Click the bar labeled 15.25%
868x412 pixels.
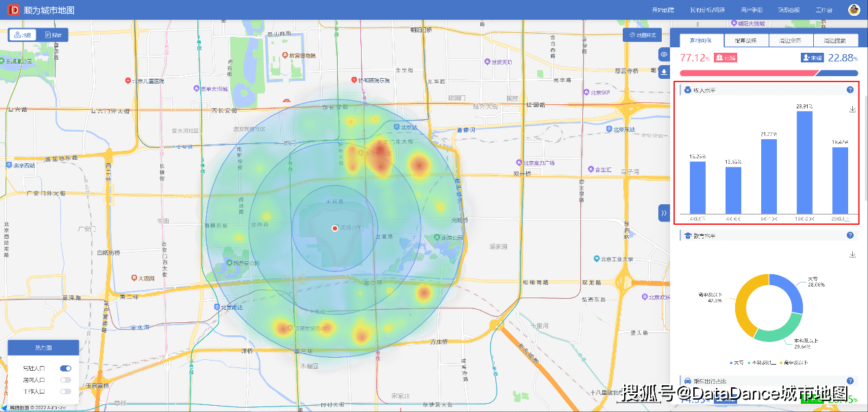click(x=697, y=187)
